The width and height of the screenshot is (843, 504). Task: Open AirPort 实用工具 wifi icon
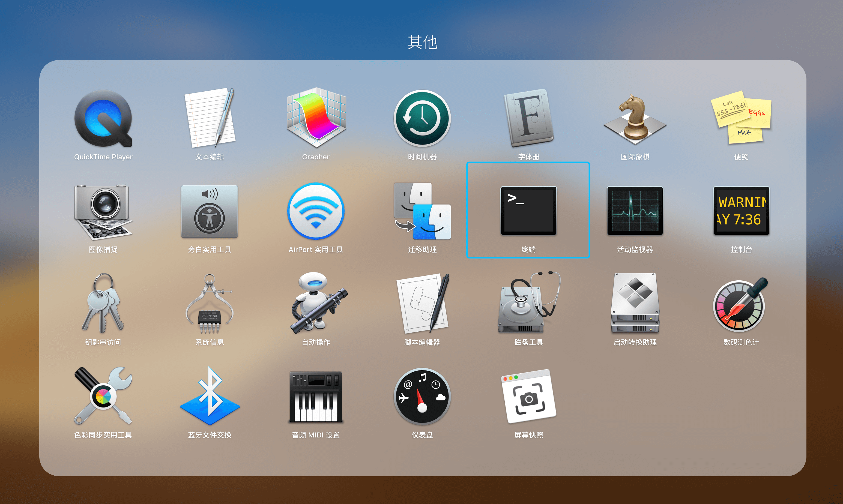click(316, 211)
